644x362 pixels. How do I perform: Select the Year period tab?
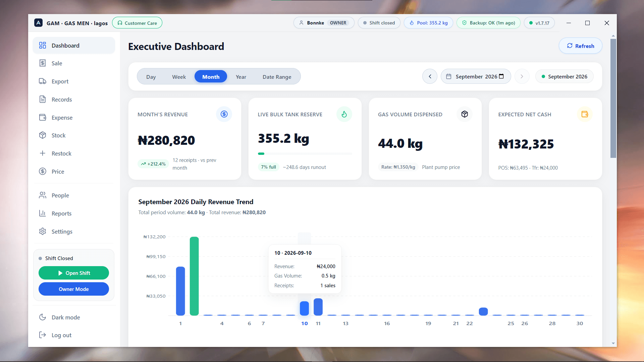[241, 77]
